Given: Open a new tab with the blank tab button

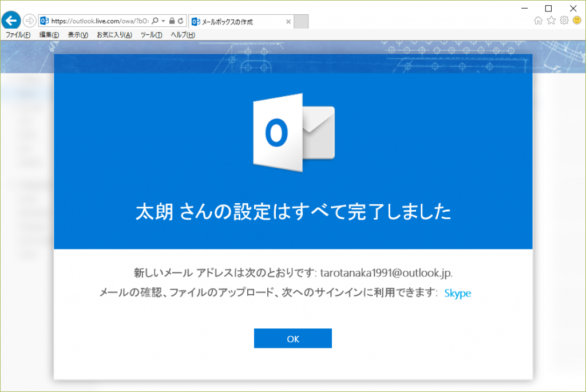Looking at the screenshot, I should click(301, 22).
